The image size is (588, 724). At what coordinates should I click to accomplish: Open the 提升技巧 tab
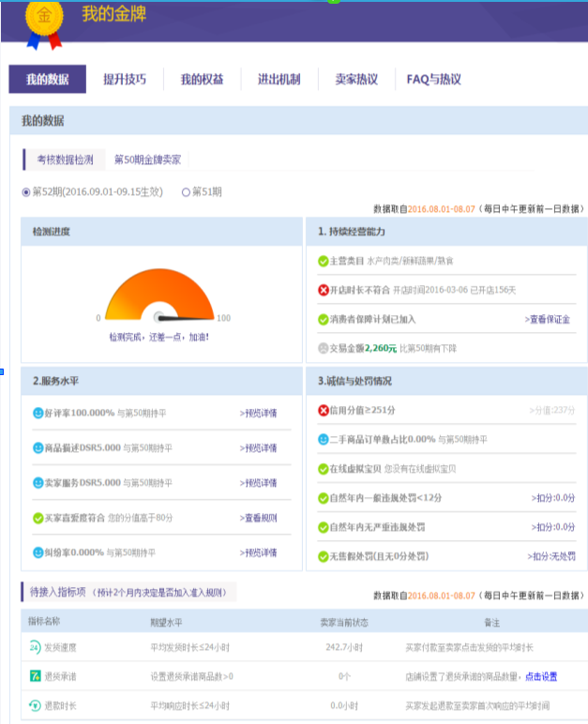(125, 80)
